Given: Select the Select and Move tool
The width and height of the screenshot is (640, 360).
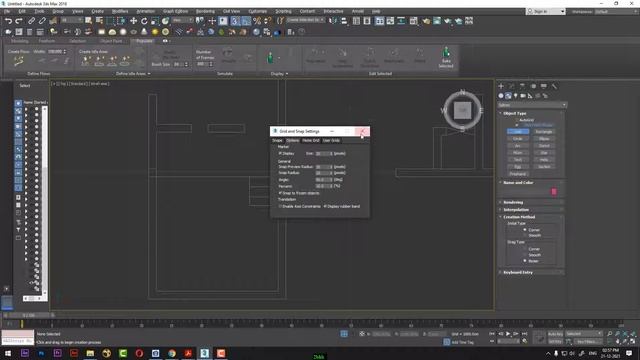Looking at the screenshot, I should [x=133, y=21].
